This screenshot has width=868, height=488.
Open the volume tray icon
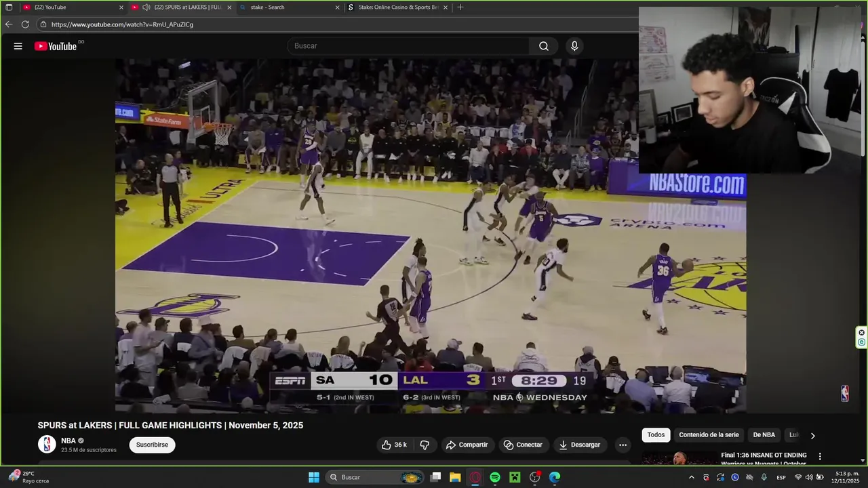coord(809,477)
